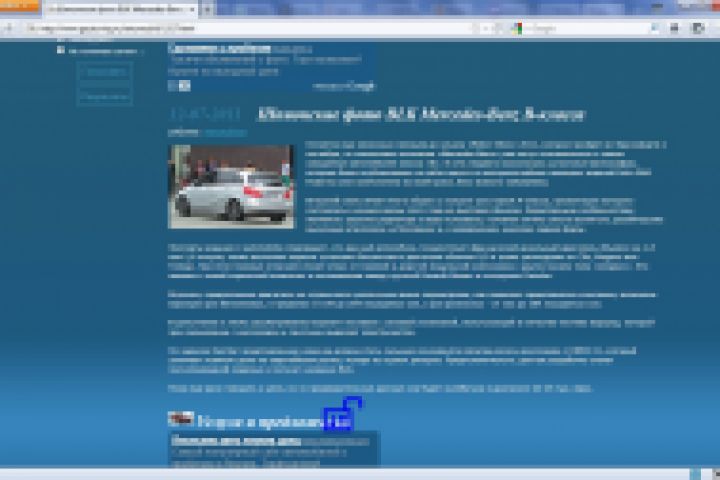This screenshot has width=720, height=480.
Task: Open the orange Firefox menu button
Action: pos(19,6)
